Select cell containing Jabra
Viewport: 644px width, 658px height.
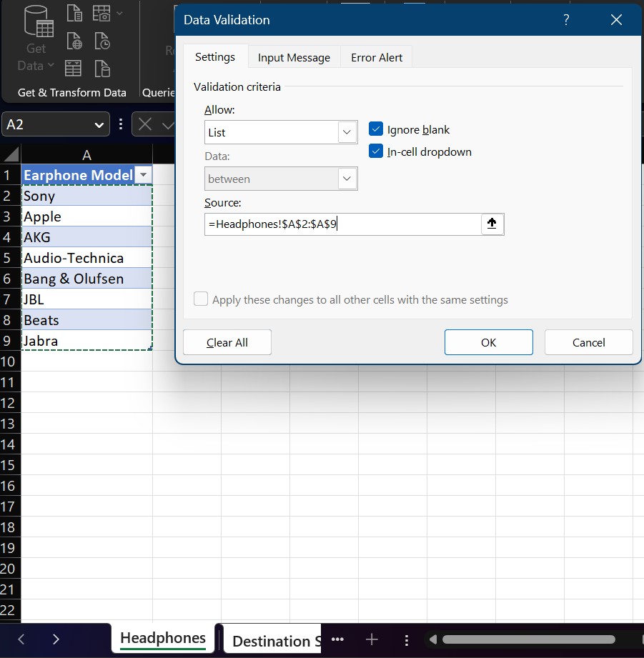86,340
